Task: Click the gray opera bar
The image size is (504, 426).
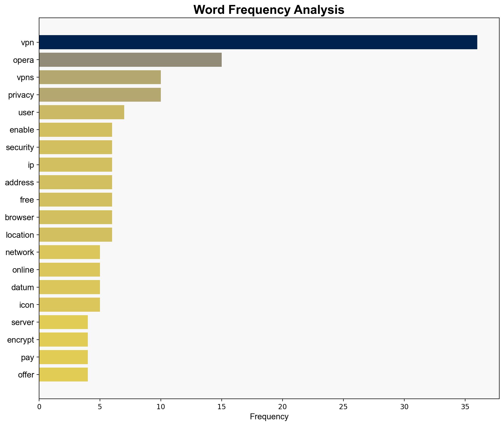Action: coord(130,60)
